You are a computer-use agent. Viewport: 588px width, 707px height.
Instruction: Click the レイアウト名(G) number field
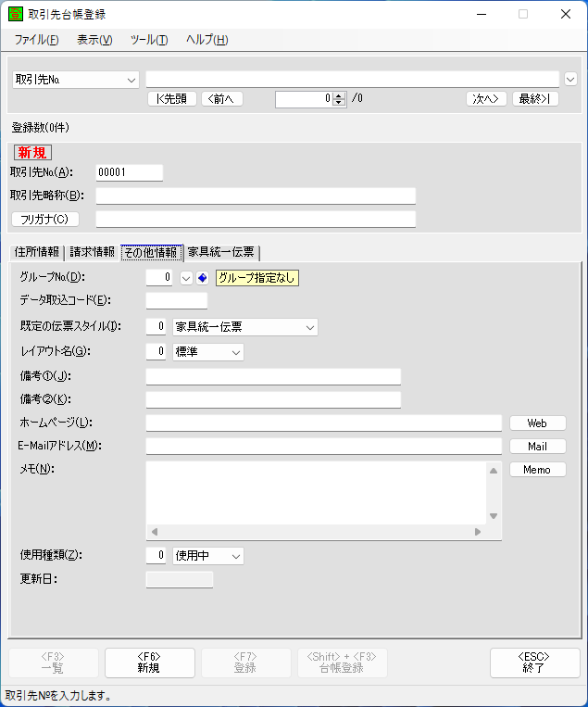[x=156, y=352]
